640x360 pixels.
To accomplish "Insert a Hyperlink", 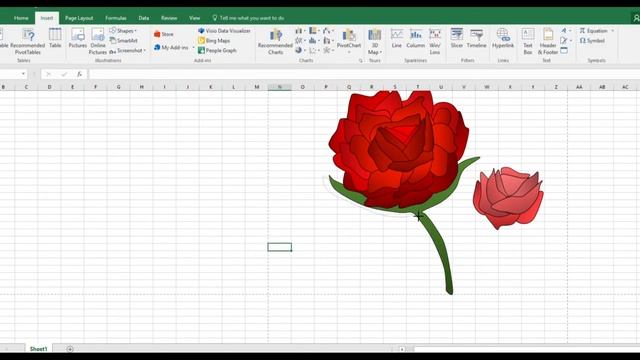I will click(x=503, y=38).
